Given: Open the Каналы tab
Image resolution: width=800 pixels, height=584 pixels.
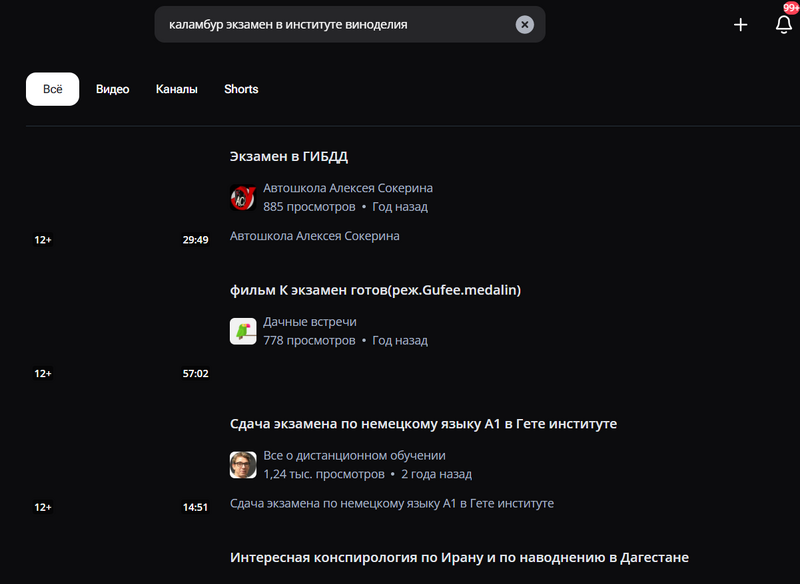Looking at the screenshot, I should click(x=177, y=89).
